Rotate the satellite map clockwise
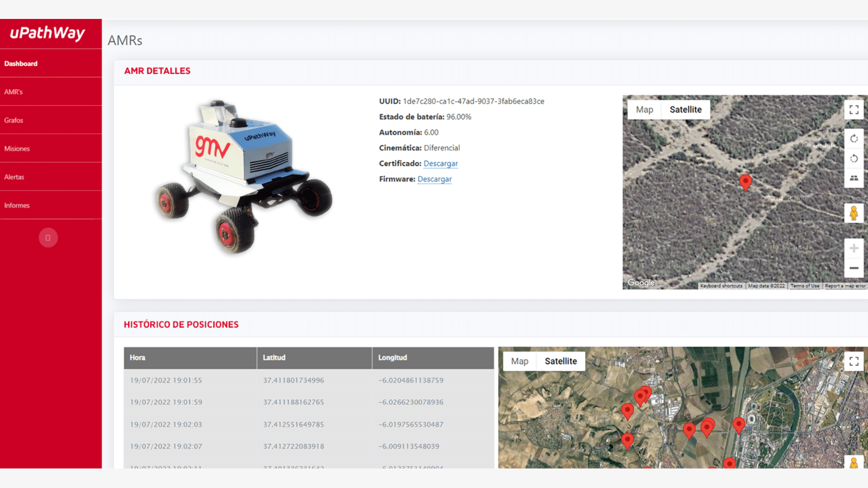This screenshot has height=488, width=868. 854,139
